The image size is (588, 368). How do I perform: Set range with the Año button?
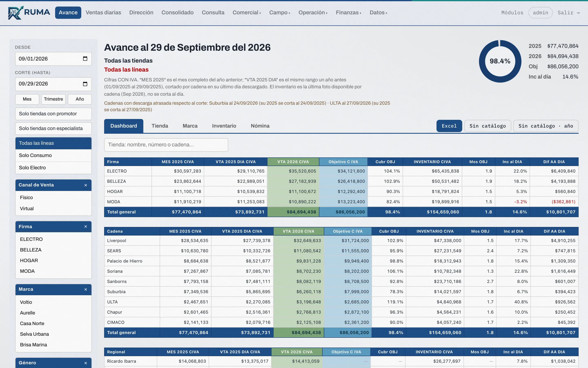[x=80, y=99]
